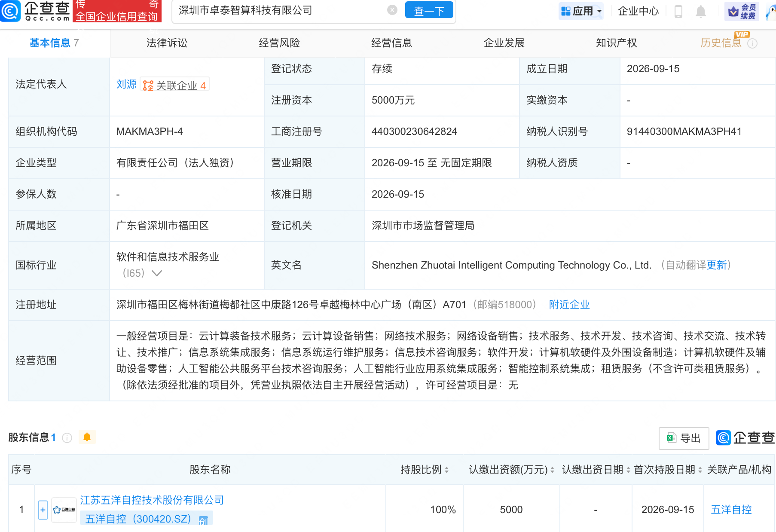Open legal representative 刘源 profile

[126, 84]
